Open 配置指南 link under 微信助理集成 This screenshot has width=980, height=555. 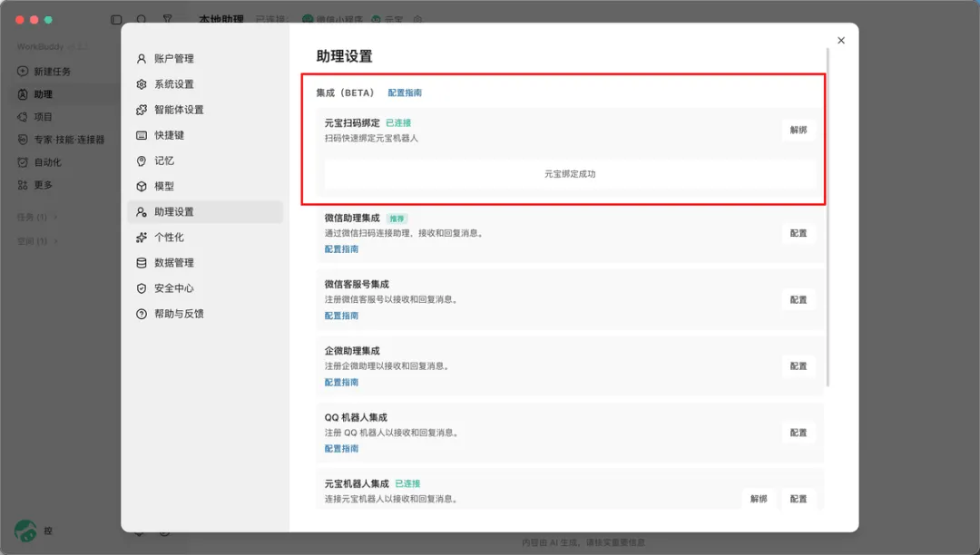341,249
